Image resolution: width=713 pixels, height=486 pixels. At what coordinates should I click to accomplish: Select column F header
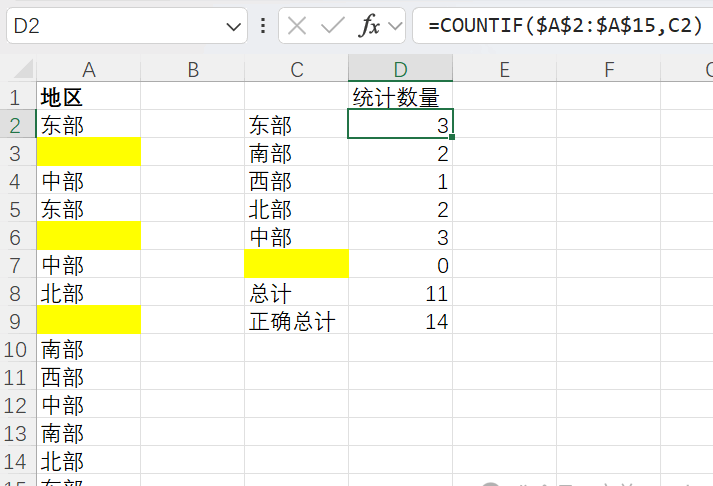point(608,70)
